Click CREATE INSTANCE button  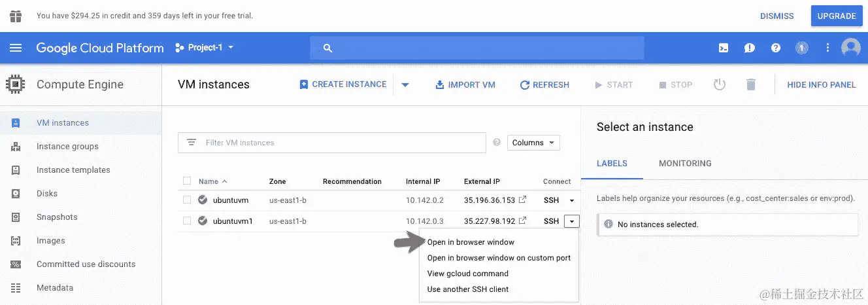click(343, 84)
